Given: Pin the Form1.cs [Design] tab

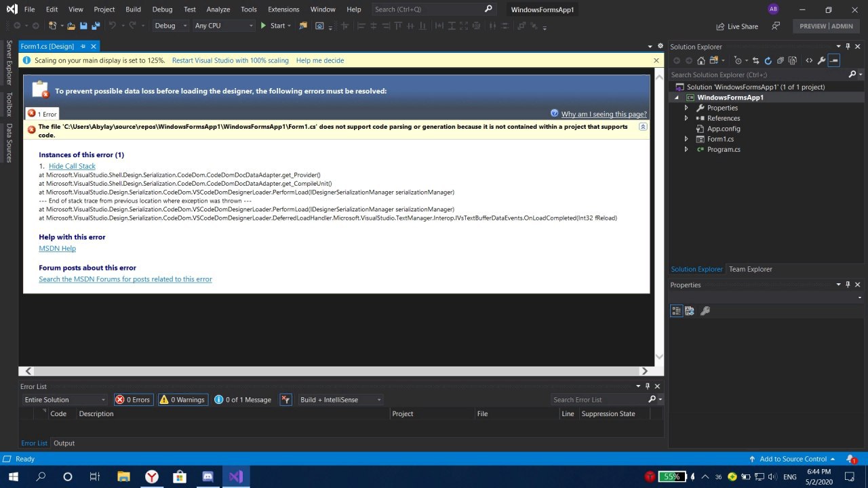Looking at the screenshot, I should pos(83,46).
